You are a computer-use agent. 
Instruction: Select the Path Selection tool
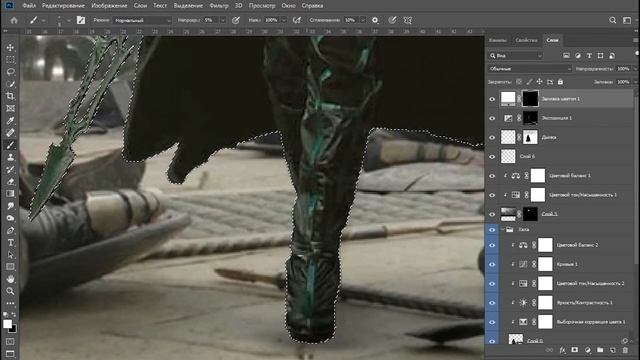(10, 255)
